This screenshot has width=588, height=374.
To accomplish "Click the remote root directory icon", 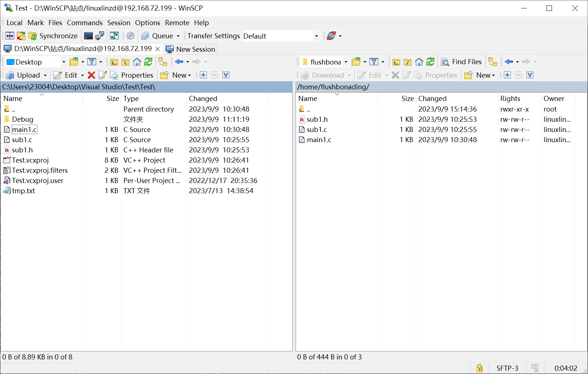I will coord(407,62).
